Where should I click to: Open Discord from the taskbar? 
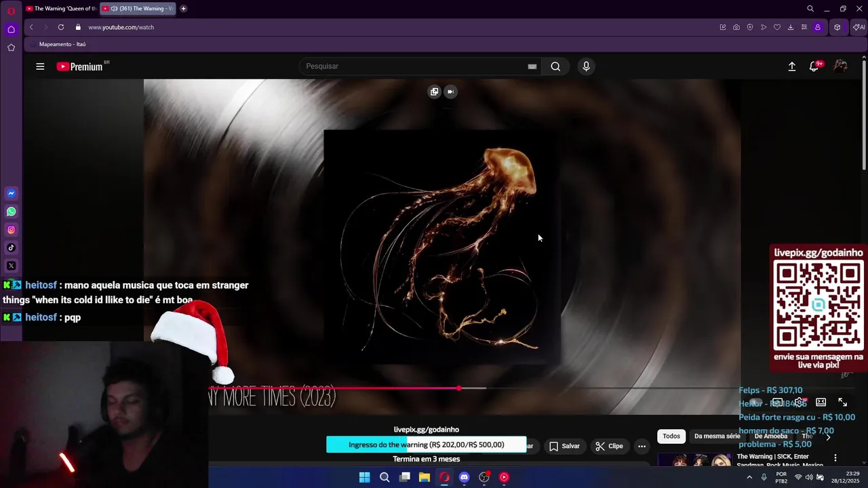(x=464, y=477)
